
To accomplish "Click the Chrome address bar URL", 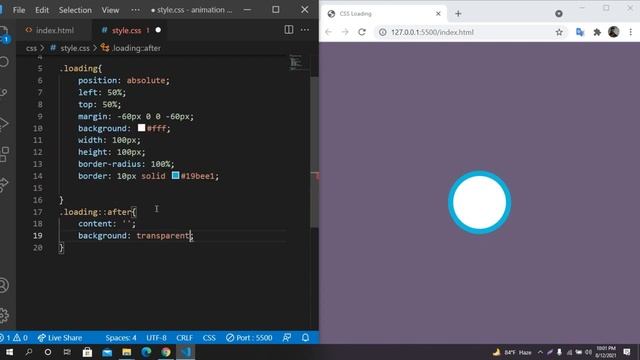I will pyautogui.click(x=432, y=32).
